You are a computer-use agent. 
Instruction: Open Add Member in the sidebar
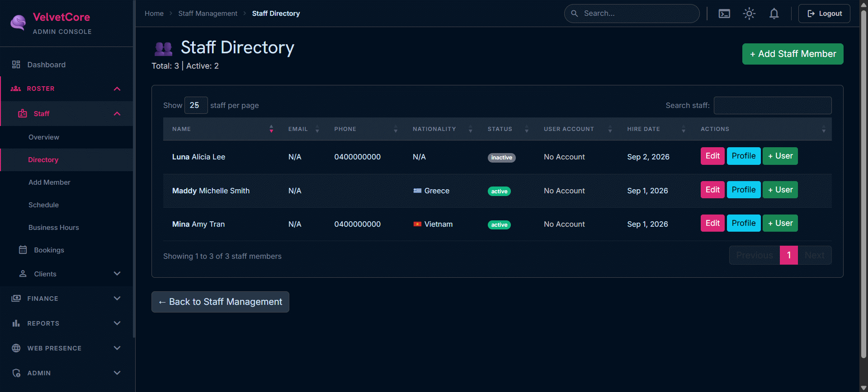[49, 182]
